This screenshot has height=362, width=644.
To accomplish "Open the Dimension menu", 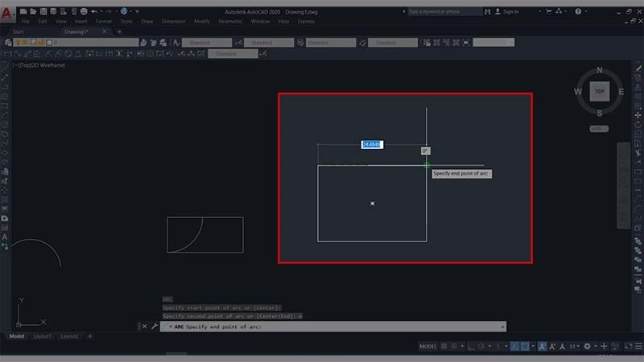I will pos(173,22).
